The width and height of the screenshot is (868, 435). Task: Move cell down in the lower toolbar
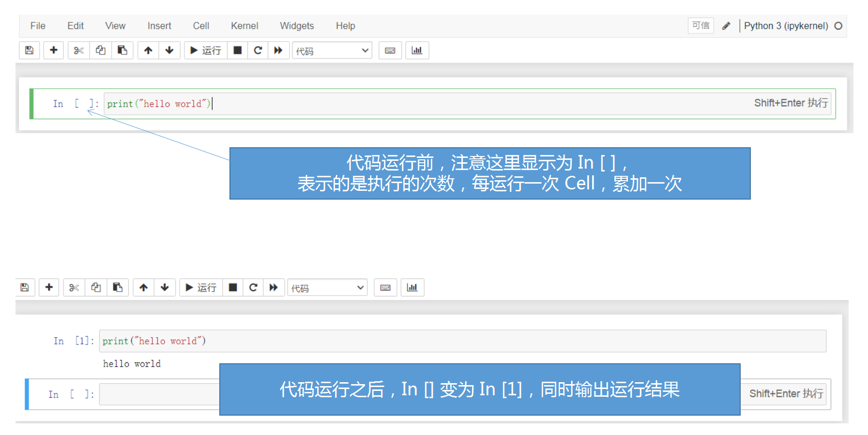[165, 288]
